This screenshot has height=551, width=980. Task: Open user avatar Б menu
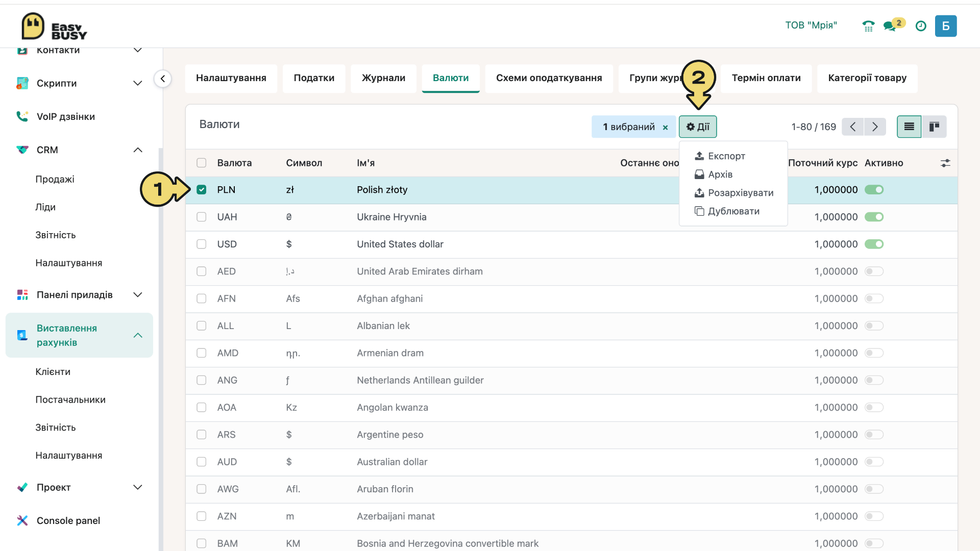click(946, 26)
